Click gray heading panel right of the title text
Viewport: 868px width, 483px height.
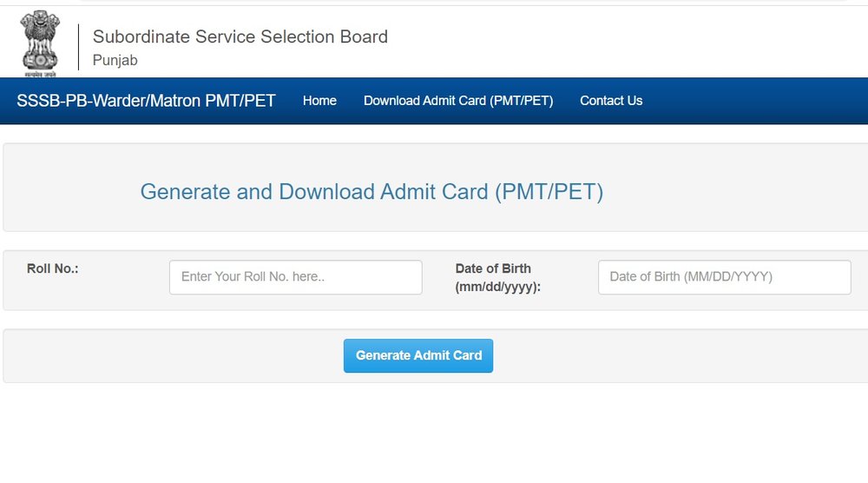tap(738, 192)
